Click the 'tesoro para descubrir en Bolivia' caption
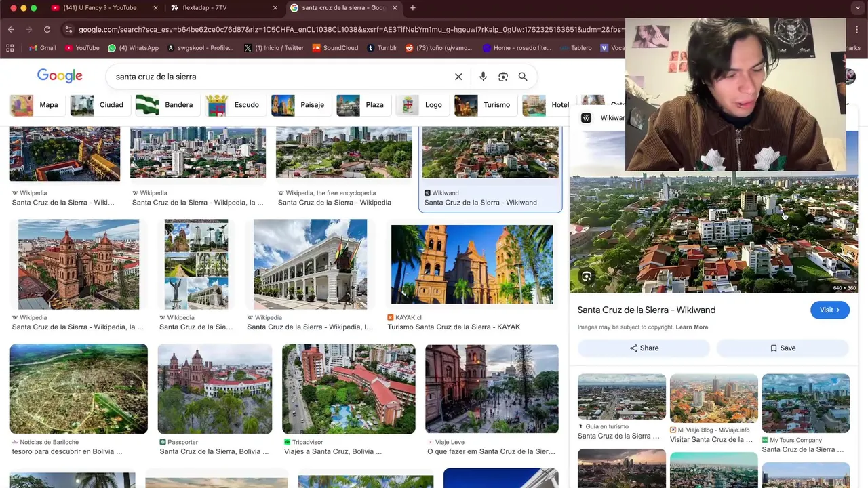 [x=67, y=451]
